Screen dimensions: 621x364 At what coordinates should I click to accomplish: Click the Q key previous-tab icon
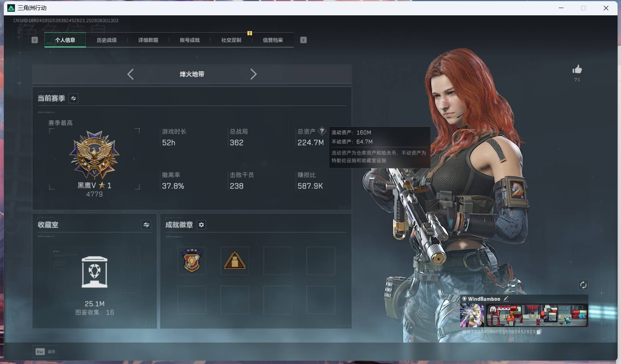(35, 40)
